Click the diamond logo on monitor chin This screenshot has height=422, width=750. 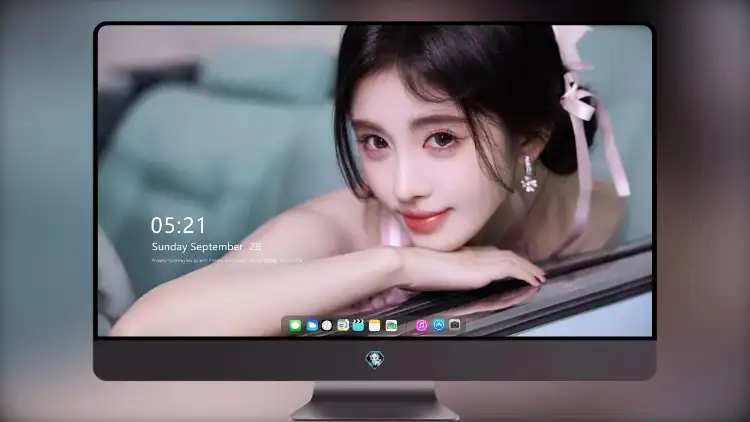375,359
